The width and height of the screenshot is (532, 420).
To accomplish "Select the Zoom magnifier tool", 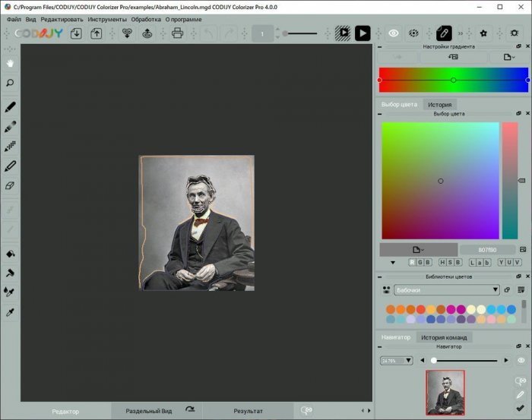I will pos(11,83).
